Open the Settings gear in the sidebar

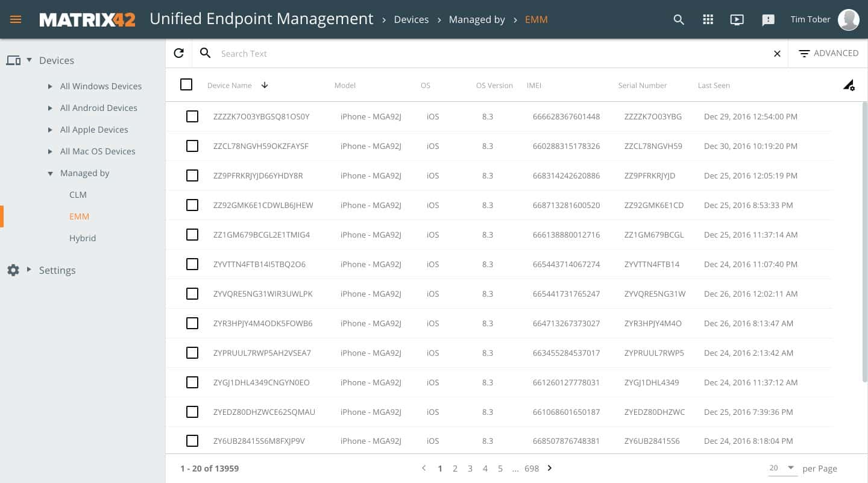point(13,270)
